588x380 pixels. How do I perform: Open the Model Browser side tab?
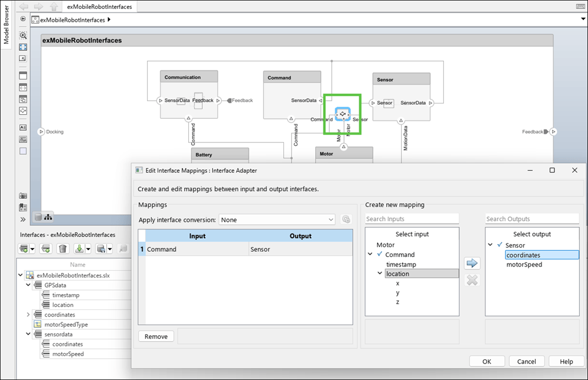(x=6, y=24)
